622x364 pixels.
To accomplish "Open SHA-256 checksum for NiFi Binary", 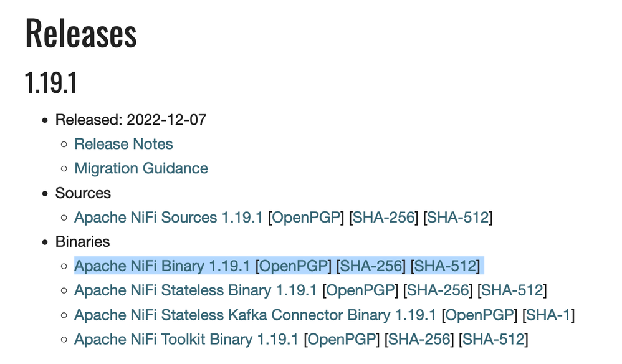I will point(371,266).
